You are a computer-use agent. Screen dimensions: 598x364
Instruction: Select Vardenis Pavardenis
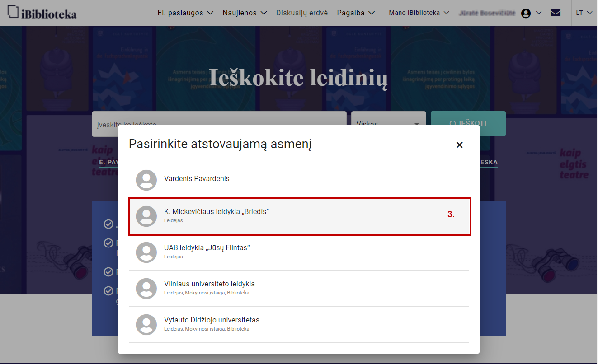299,180
